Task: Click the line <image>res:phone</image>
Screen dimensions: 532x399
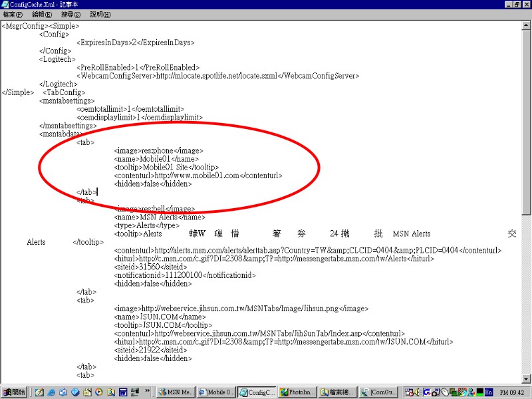Action: 158,151
